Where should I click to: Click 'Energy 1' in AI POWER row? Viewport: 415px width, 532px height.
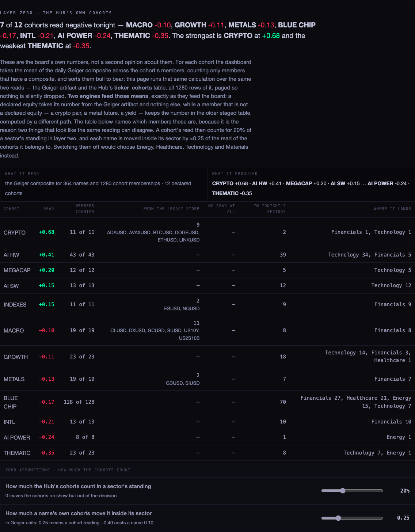(399, 437)
